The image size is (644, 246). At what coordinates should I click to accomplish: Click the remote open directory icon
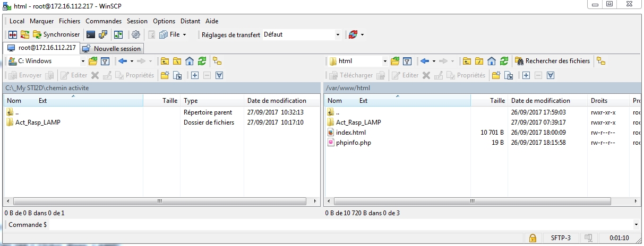point(395,61)
